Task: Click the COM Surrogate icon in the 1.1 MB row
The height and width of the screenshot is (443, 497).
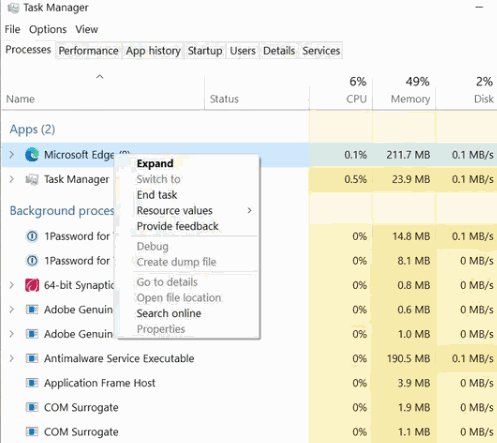Action: click(x=32, y=432)
